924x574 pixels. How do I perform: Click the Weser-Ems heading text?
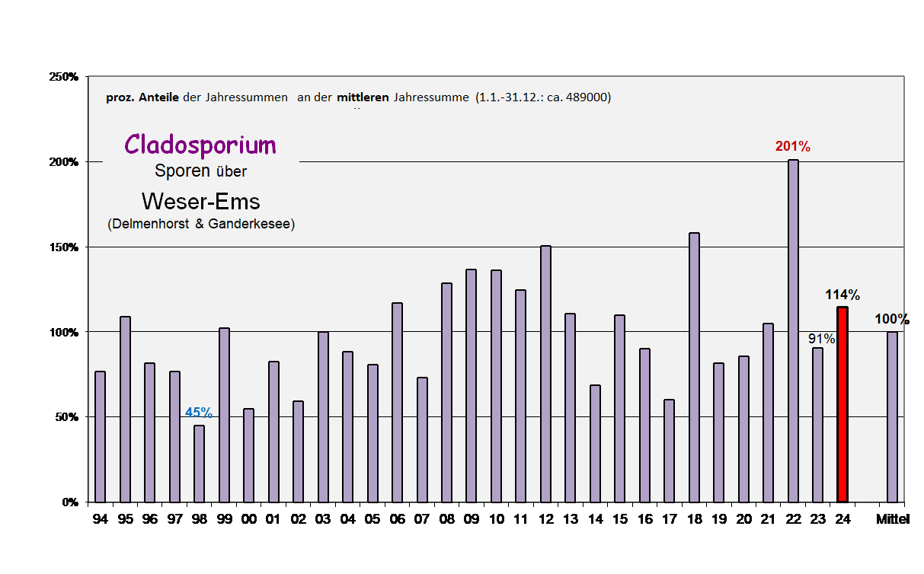click(200, 202)
